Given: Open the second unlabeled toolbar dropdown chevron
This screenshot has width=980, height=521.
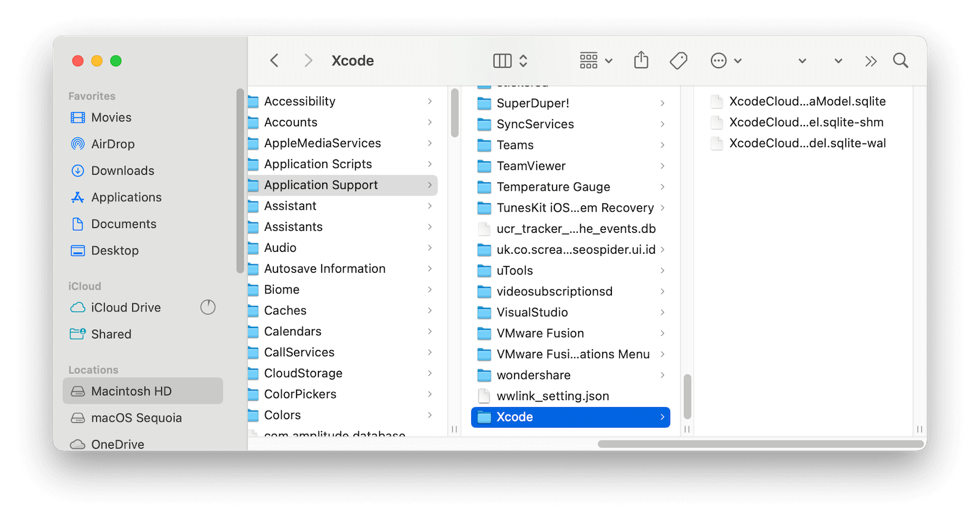Looking at the screenshot, I should 838,61.
